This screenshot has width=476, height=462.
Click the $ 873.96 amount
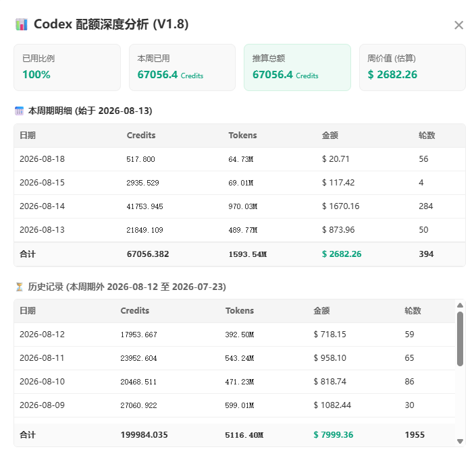coord(338,230)
